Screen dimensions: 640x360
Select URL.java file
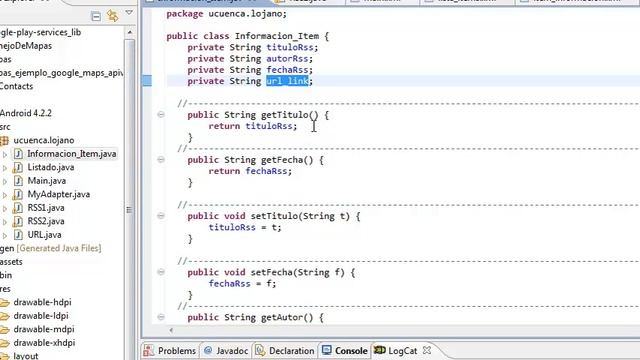click(x=44, y=235)
